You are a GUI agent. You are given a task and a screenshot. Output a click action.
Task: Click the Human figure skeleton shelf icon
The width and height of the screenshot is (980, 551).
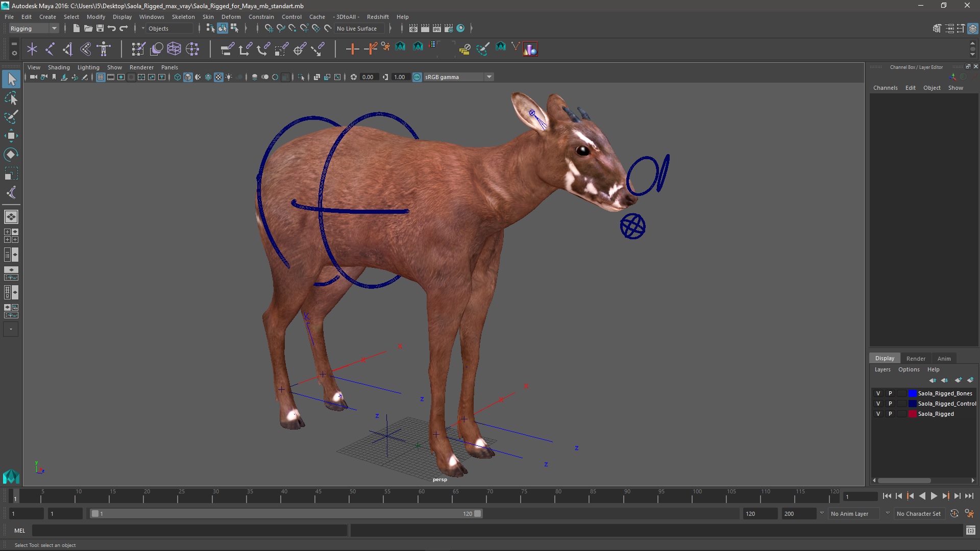(x=104, y=49)
